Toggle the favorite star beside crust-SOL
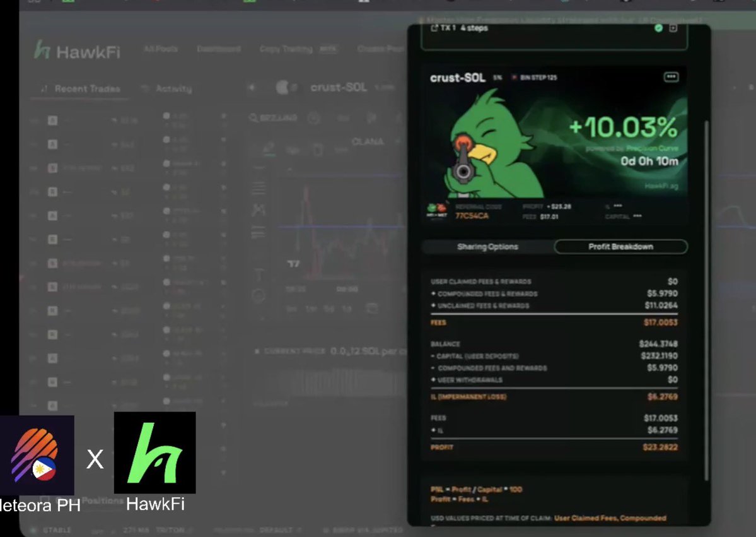 coord(252,87)
